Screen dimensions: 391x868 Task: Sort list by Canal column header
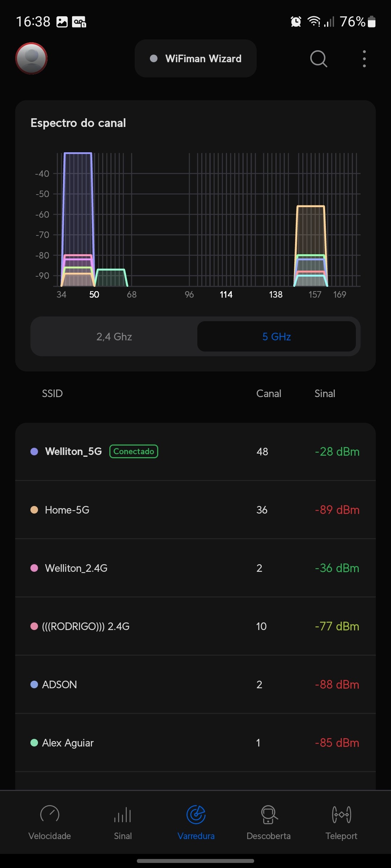pyautogui.click(x=269, y=393)
